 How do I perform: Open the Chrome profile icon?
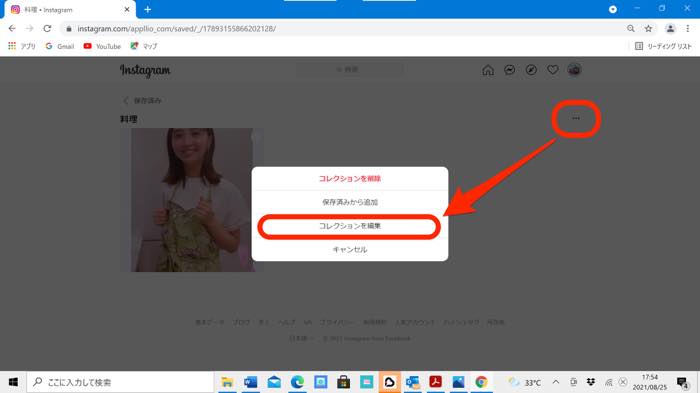tap(670, 29)
